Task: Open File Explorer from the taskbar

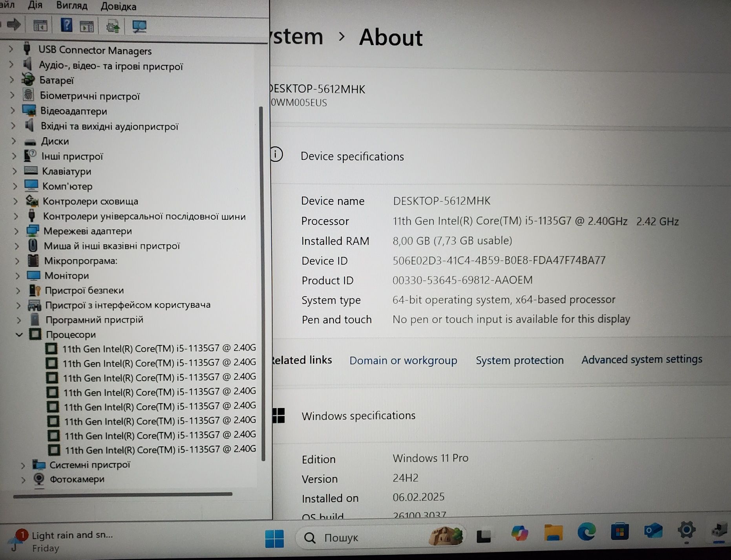Action: point(553,533)
